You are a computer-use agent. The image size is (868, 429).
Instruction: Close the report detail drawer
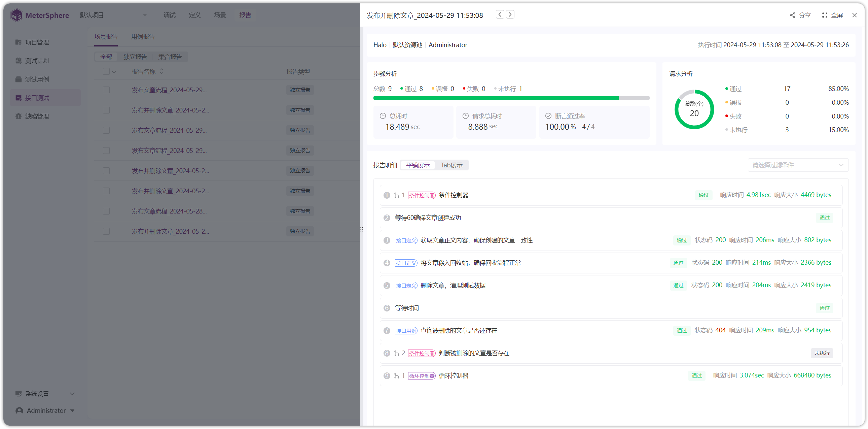click(x=855, y=15)
